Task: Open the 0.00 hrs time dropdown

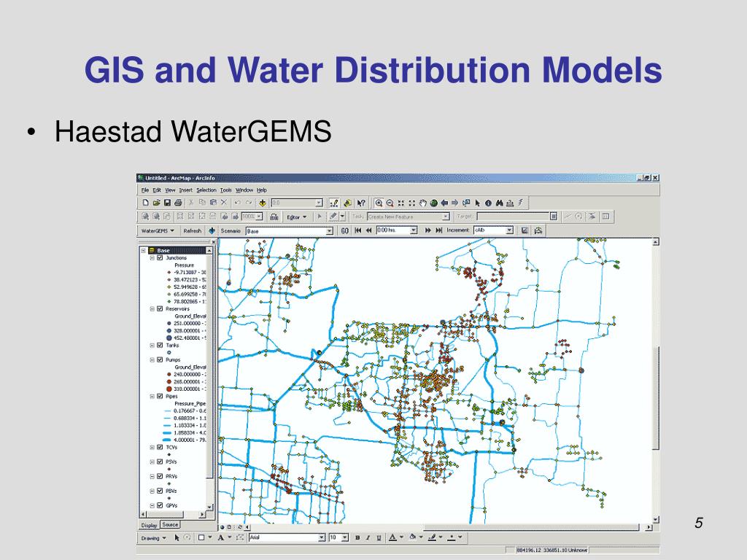Action: click(x=414, y=230)
